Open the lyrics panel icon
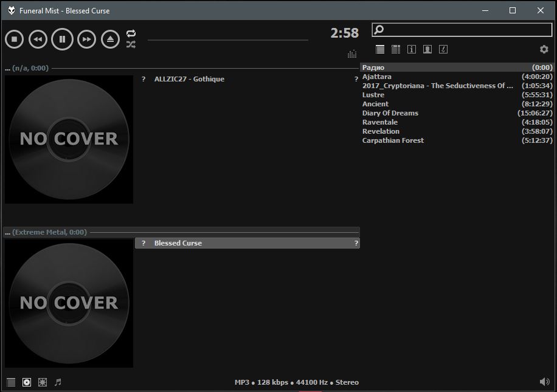The height and width of the screenshot is (392, 557). 443,49
